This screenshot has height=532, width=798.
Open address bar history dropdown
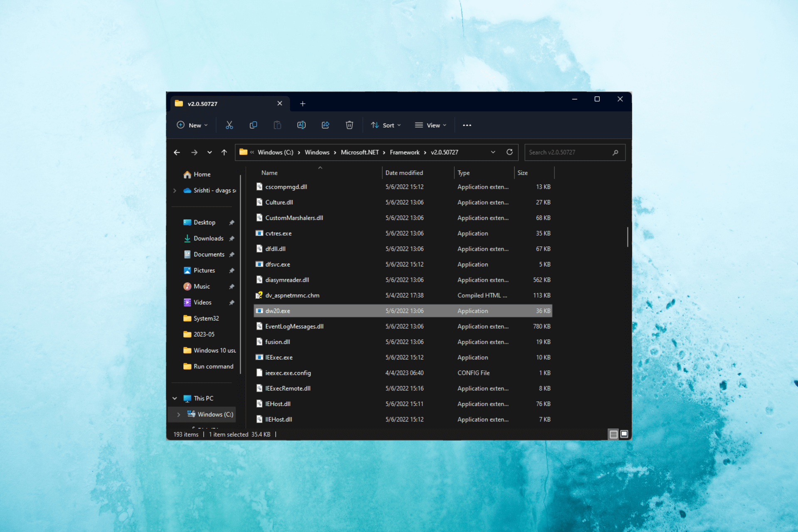click(x=493, y=152)
